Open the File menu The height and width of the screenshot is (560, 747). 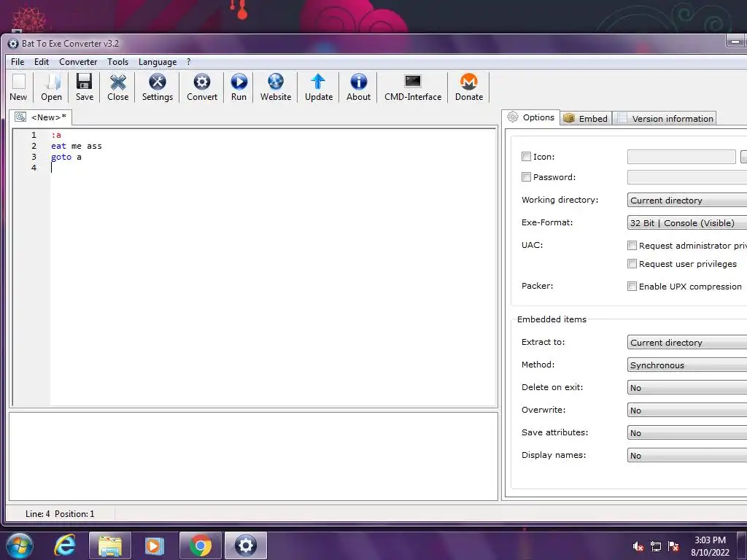point(18,62)
